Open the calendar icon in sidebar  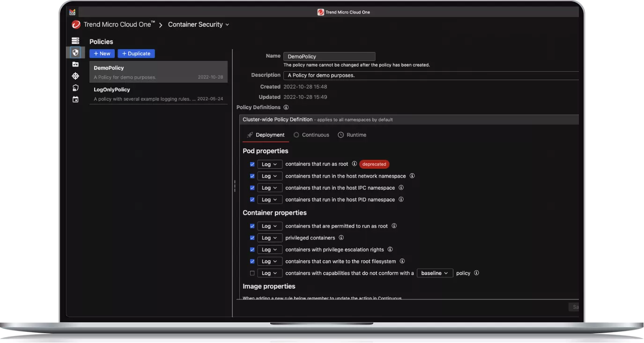point(75,99)
